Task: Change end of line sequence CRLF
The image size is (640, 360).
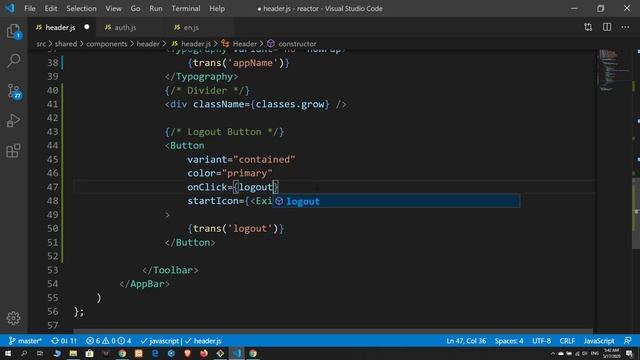Action: (567, 341)
